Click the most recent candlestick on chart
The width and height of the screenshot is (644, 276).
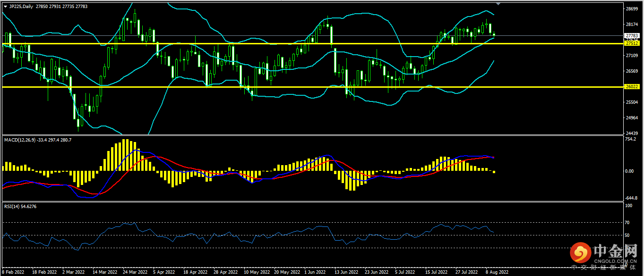tap(494, 34)
